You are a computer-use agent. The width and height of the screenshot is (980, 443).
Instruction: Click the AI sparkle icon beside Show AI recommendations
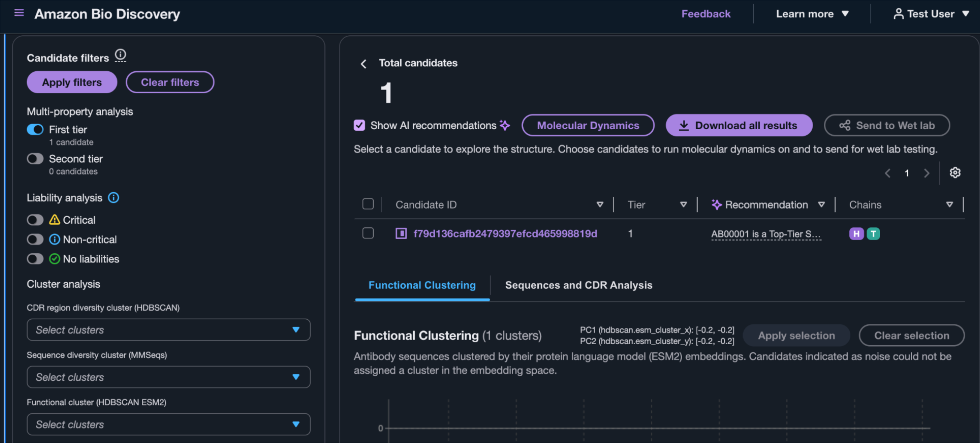click(x=505, y=125)
